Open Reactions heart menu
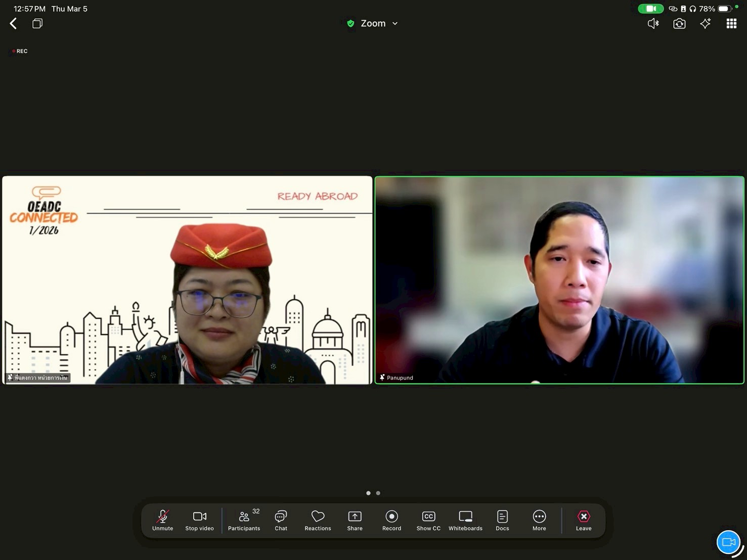 tap(318, 520)
